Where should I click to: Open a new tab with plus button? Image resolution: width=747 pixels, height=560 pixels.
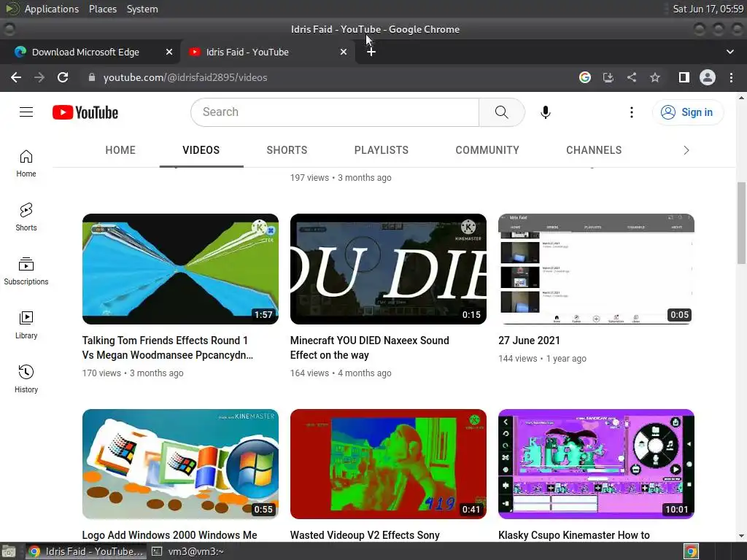tap(371, 52)
